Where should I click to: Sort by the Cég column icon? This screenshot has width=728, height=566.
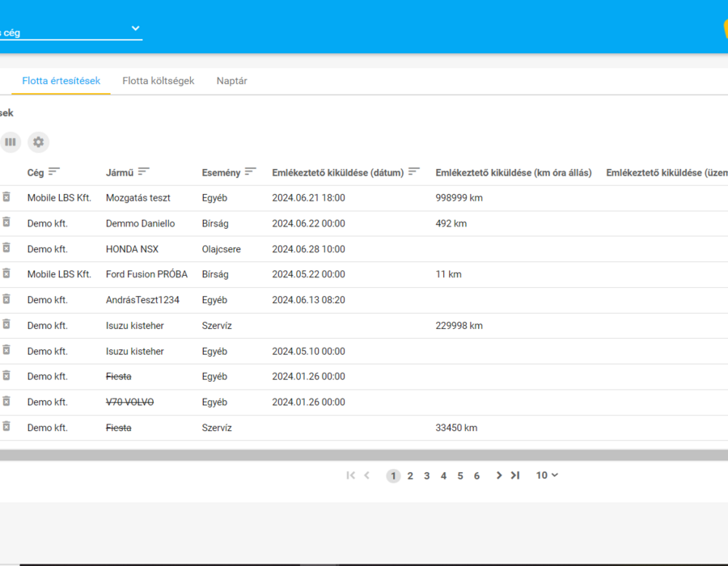click(x=54, y=171)
